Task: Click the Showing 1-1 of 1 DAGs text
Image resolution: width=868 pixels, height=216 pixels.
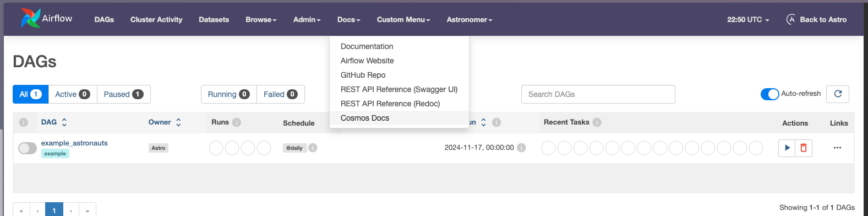Action: coord(817,207)
